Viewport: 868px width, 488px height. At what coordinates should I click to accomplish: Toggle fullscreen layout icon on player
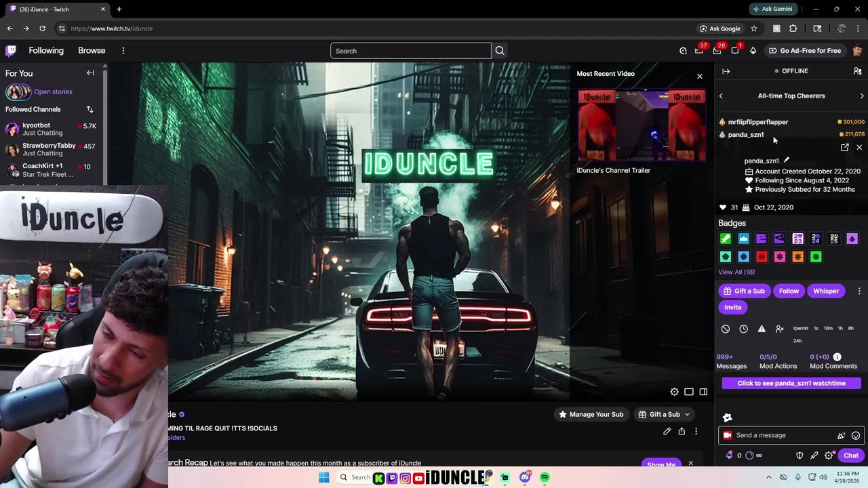pos(703,392)
